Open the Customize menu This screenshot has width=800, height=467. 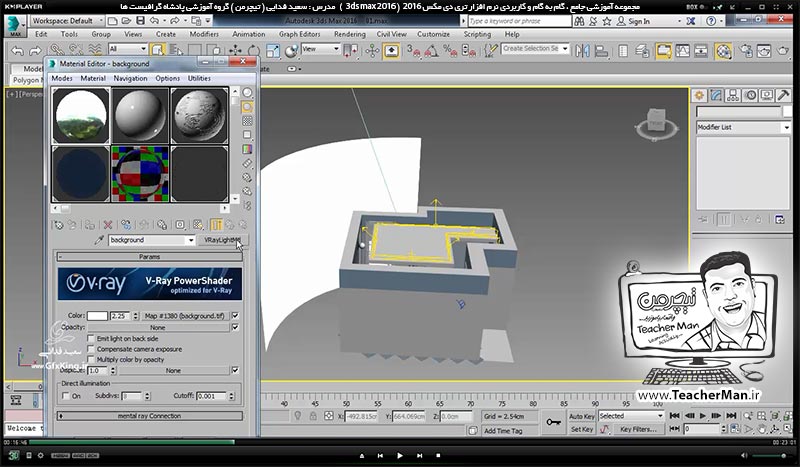tap(433, 34)
